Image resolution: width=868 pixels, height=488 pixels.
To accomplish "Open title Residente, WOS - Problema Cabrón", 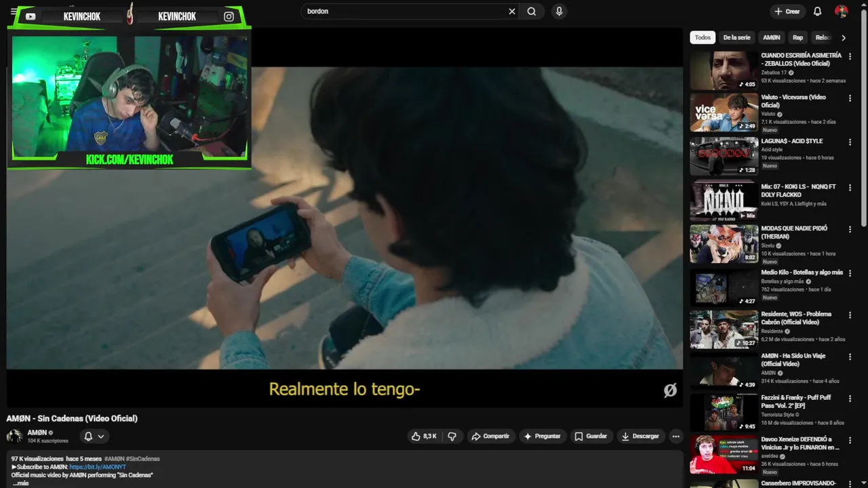I will (x=796, y=319).
